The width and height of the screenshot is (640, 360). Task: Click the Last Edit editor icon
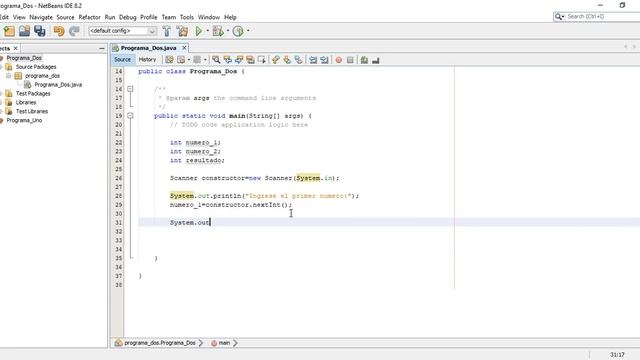click(x=169, y=60)
